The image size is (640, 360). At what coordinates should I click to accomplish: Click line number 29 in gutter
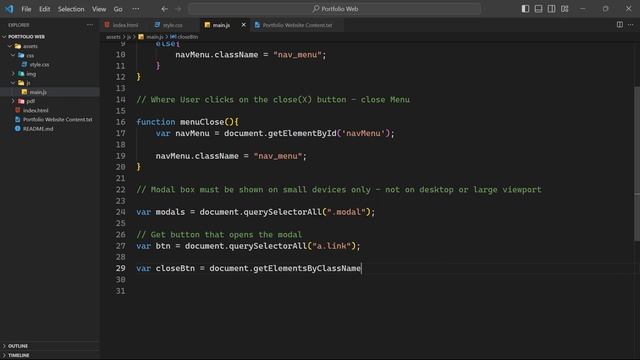[x=120, y=268]
